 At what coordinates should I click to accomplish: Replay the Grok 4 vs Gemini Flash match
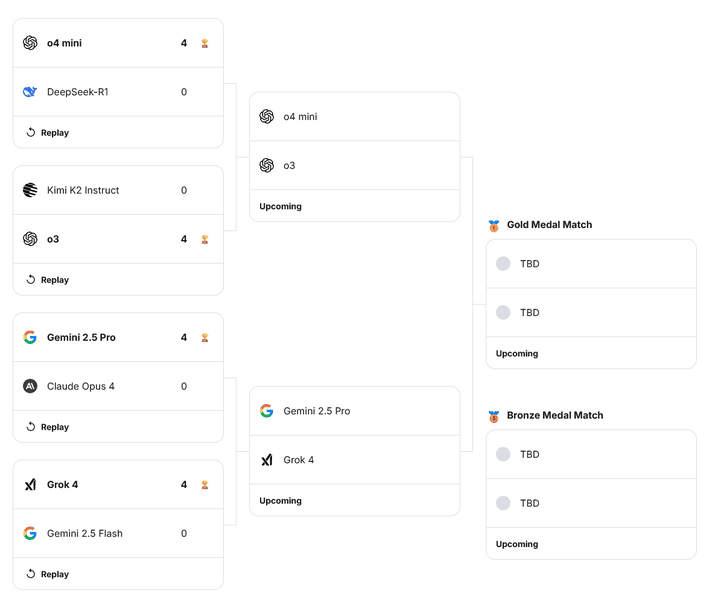click(x=47, y=574)
